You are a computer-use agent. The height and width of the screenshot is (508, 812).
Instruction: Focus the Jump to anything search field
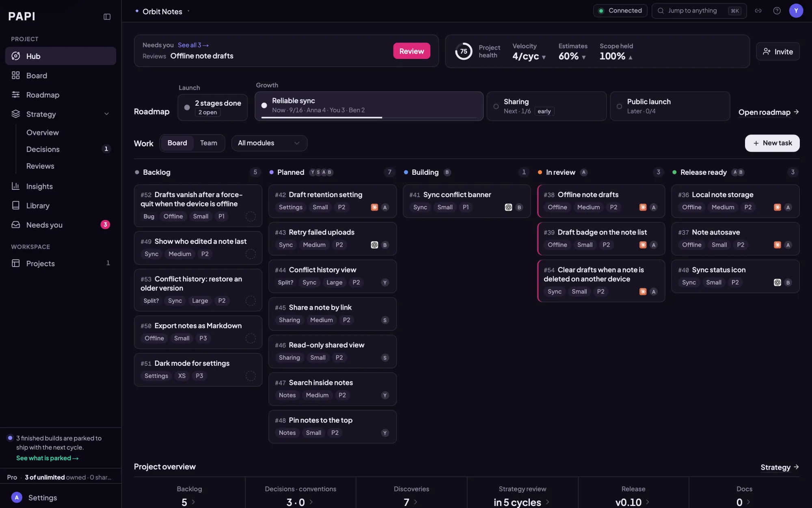click(x=699, y=11)
